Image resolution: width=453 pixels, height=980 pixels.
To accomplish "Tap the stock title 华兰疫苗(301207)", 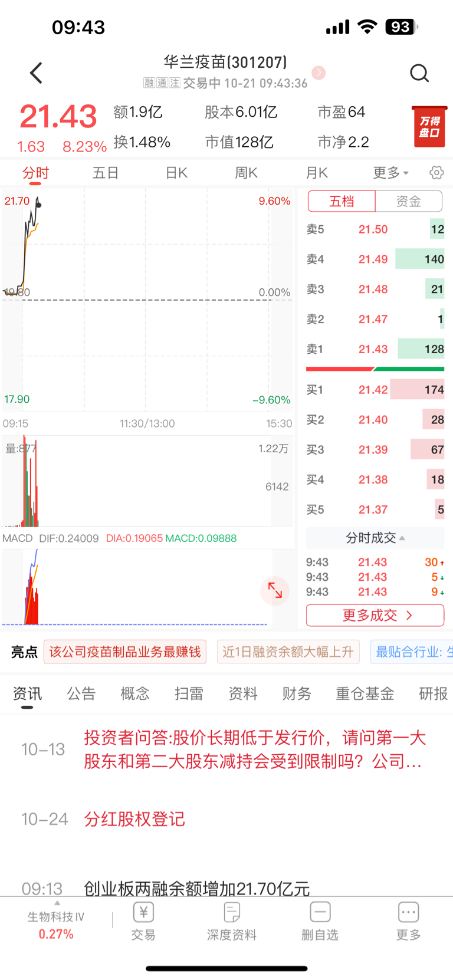I will 225,62.
